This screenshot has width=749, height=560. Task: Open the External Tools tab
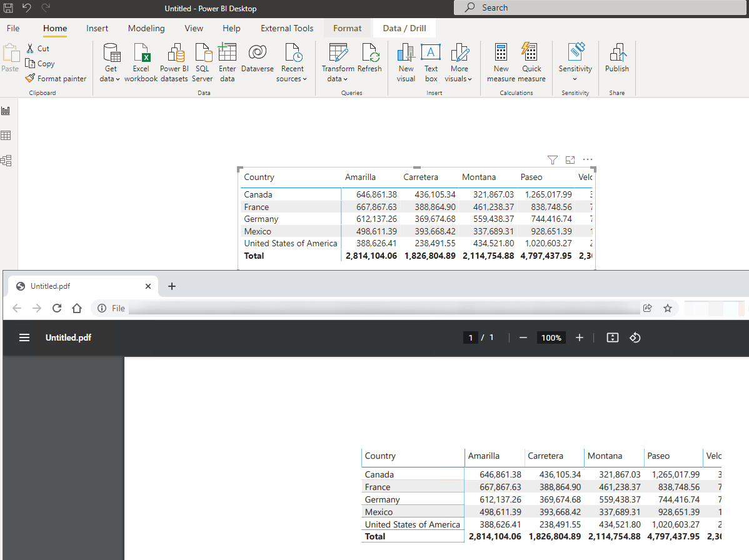287,28
